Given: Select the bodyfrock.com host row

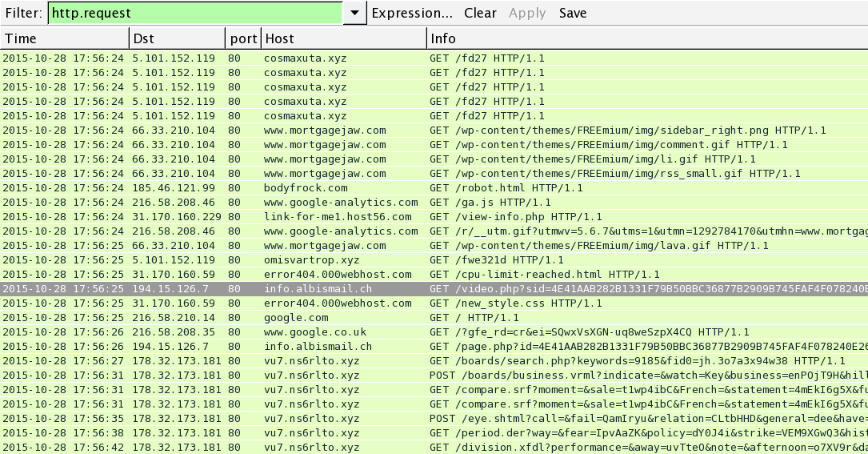Looking at the screenshot, I should [434, 188].
